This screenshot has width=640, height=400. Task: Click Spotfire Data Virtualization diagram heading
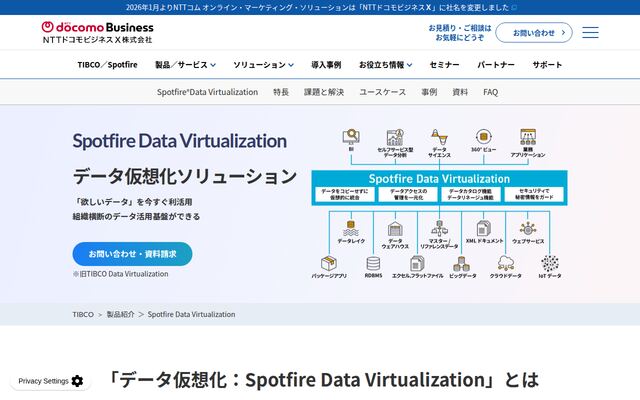pyautogui.click(x=439, y=179)
